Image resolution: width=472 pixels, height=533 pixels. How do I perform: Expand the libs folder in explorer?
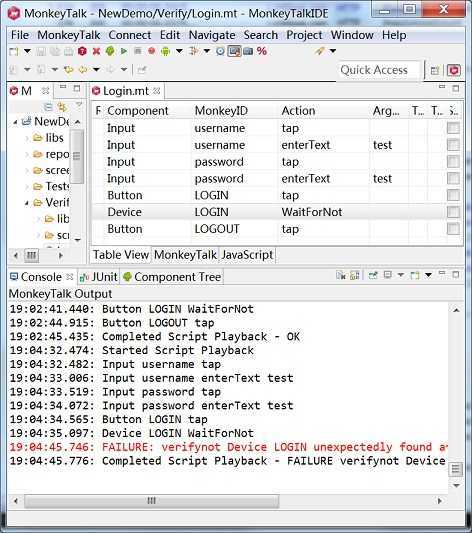[27, 138]
